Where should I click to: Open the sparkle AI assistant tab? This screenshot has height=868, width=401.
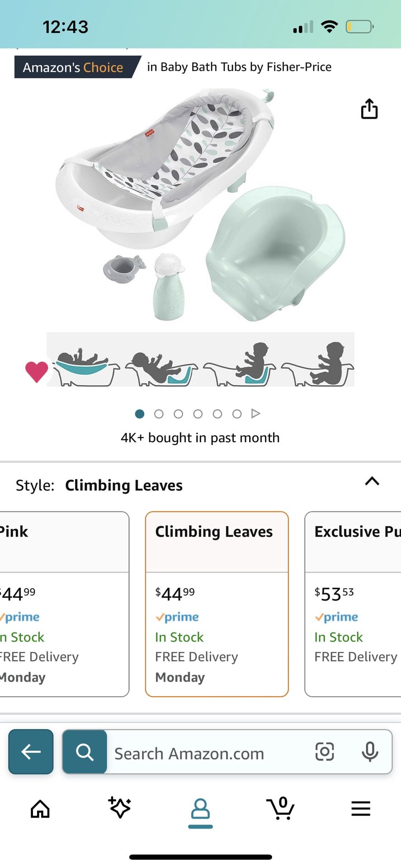(x=120, y=808)
